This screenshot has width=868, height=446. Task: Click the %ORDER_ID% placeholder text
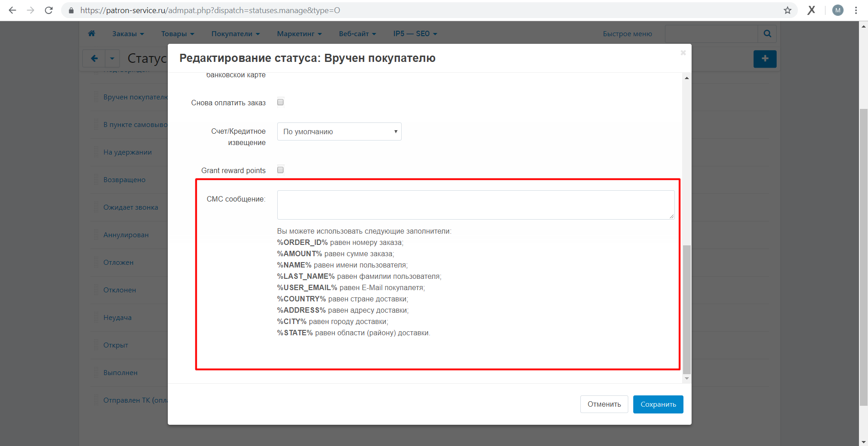[303, 243]
